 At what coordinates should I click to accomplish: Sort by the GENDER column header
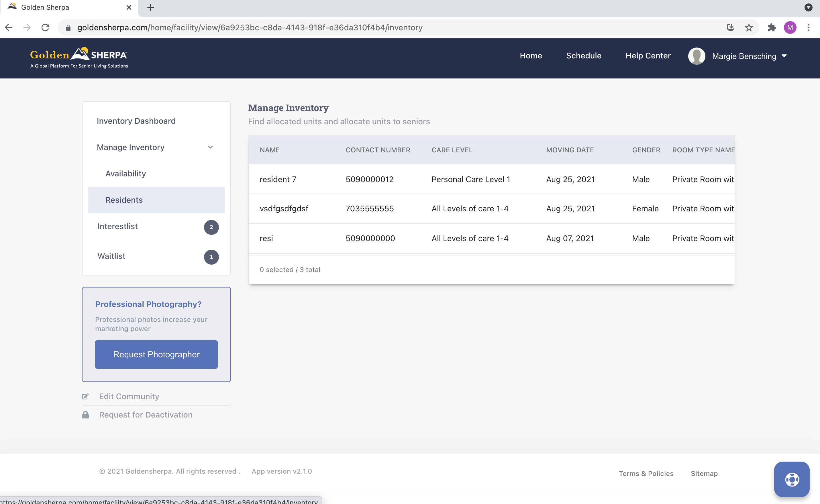coord(646,150)
